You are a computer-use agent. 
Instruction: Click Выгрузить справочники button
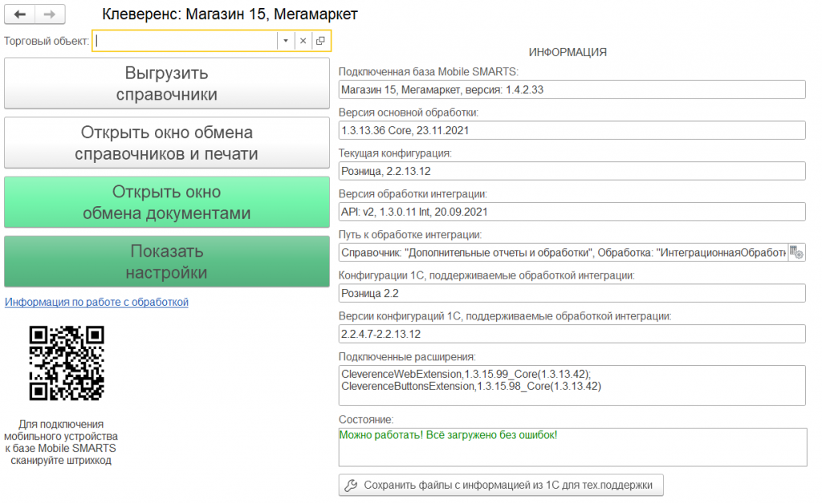click(x=167, y=83)
